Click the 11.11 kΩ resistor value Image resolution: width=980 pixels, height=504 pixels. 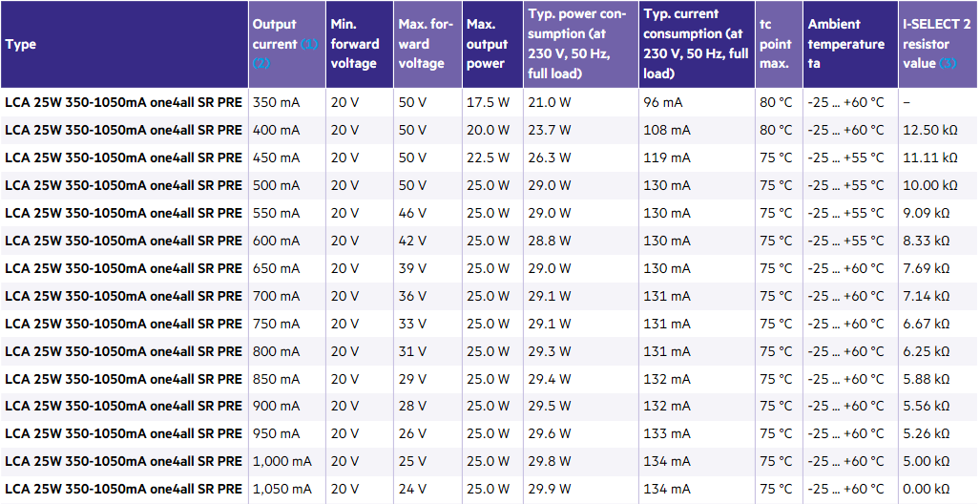pos(930,157)
